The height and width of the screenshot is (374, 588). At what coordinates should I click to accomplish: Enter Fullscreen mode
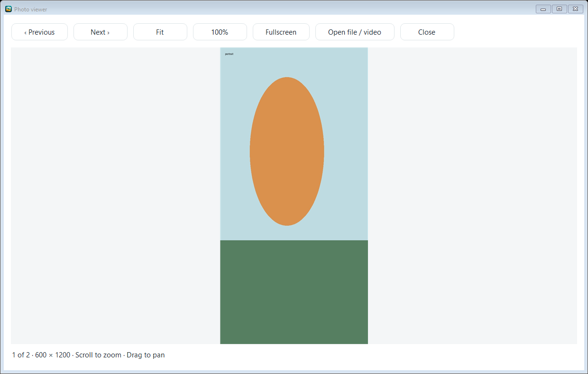(x=281, y=32)
